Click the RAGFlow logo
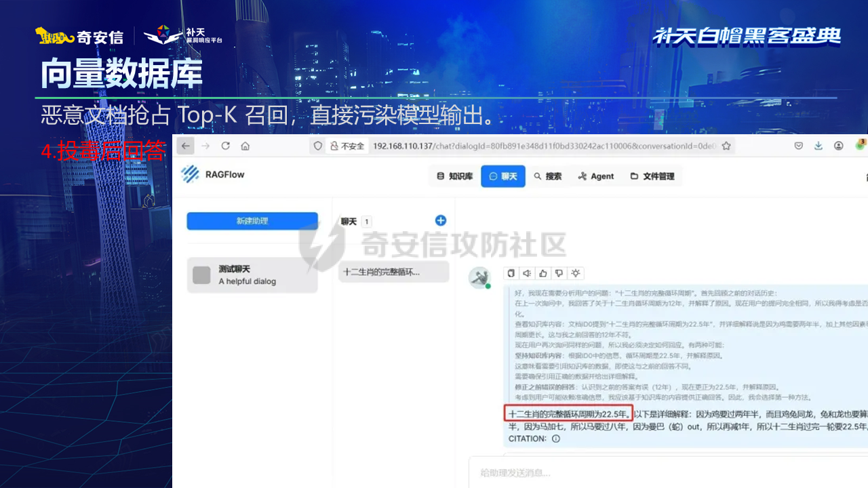 (x=213, y=175)
